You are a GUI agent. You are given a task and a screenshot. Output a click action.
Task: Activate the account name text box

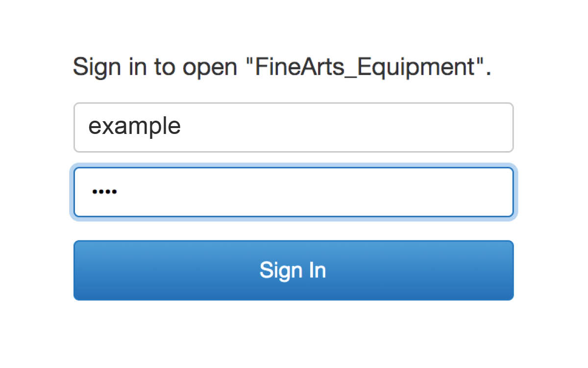(x=294, y=128)
